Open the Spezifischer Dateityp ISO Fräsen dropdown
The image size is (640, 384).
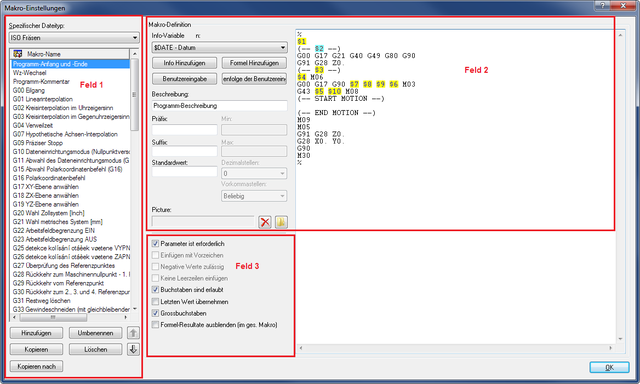(74, 38)
